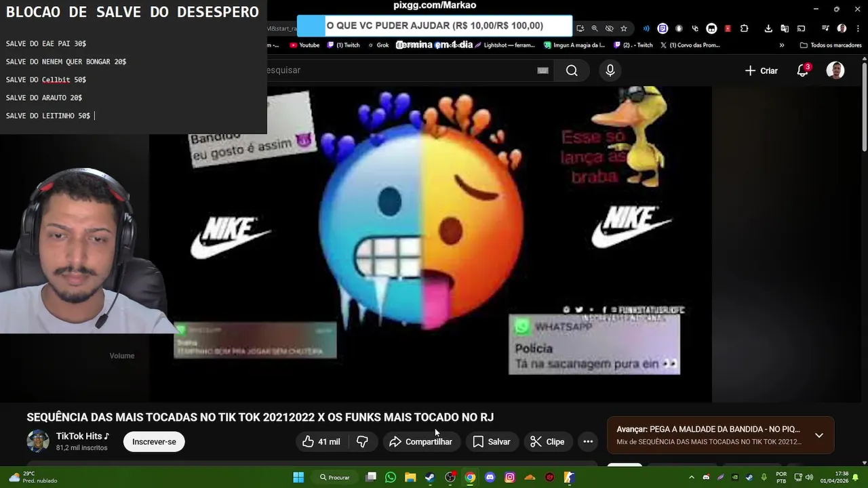The image size is (868, 488).
Task: Open the weather widget showing 29°C
Action: click(33, 477)
